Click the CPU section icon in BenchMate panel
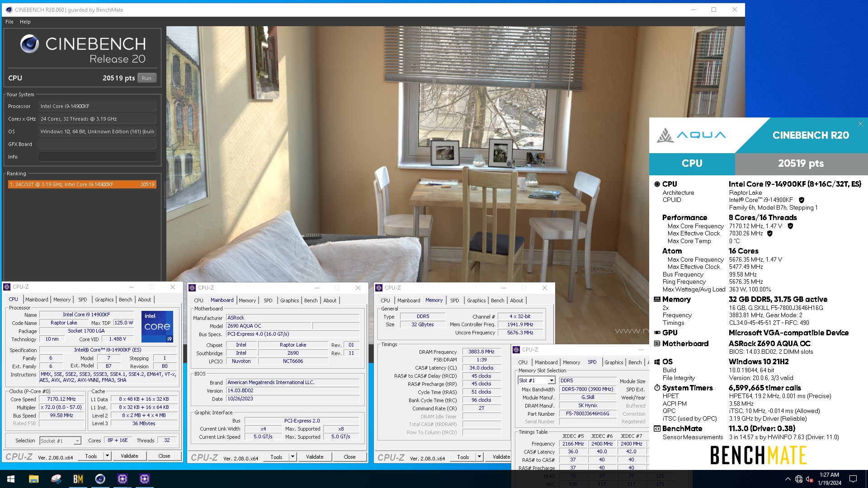 point(657,184)
